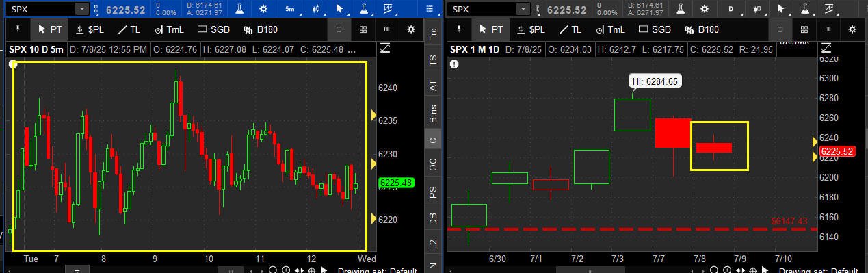Toggle the PT pointer tool on right chart
The height and width of the screenshot is (273, 868).
(491, 29)
